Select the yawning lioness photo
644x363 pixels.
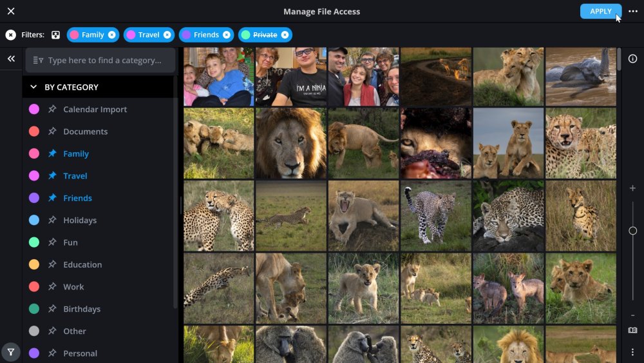(363, 216)
